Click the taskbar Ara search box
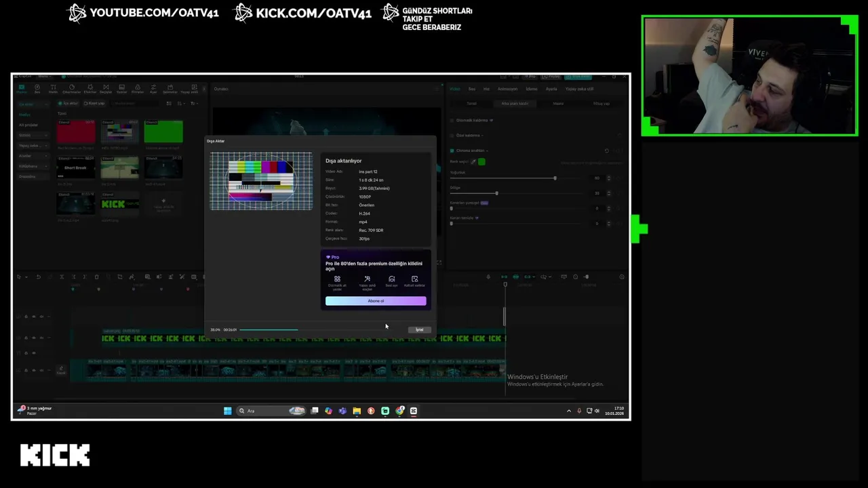 271,411
